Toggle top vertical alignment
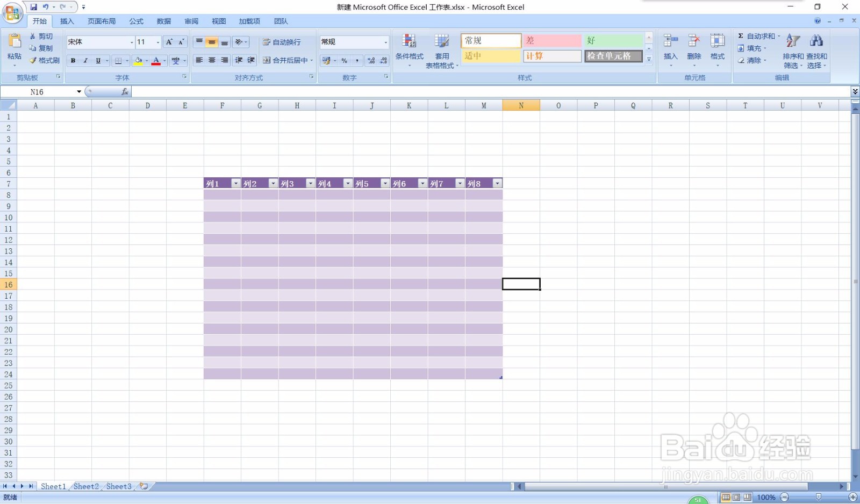This screenshot has height=504, width=860. click(199, 42)
